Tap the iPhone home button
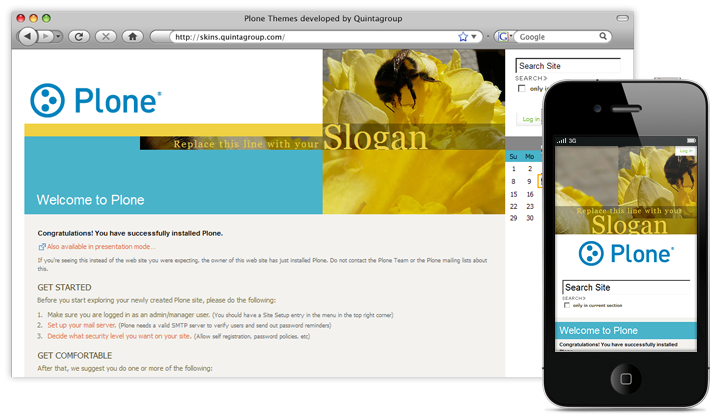 (626, 379)
